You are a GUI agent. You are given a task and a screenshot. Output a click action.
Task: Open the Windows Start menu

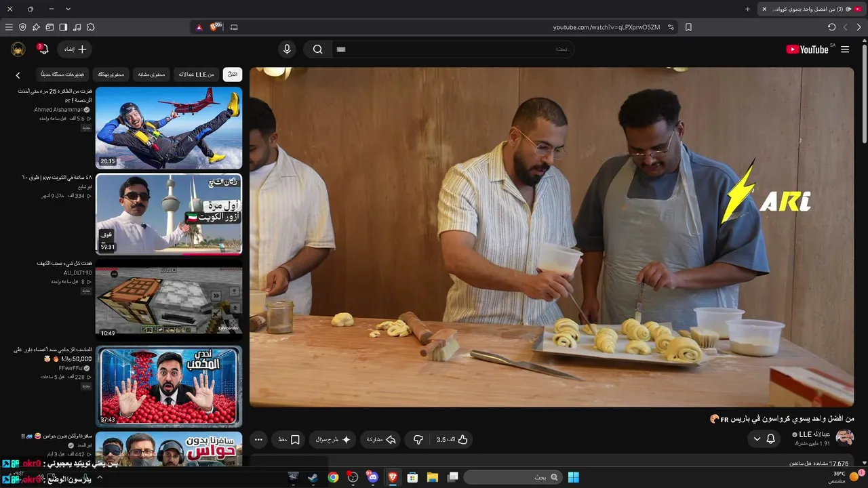573,477
